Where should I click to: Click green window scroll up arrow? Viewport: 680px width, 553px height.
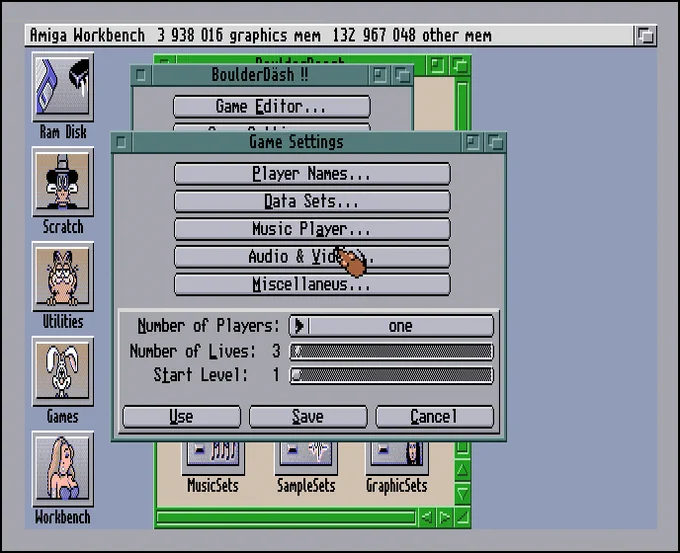pyautogui.click(x=462, y=471)
